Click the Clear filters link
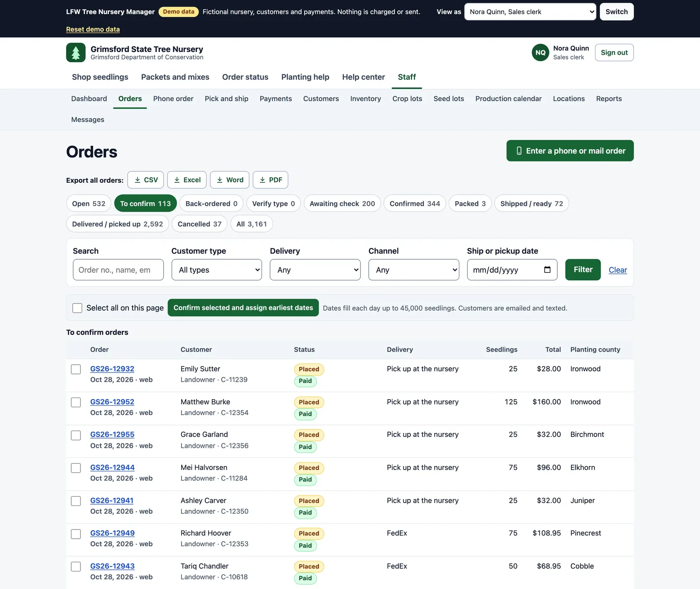Screen dimensions: 700x589 pos(618,270)
